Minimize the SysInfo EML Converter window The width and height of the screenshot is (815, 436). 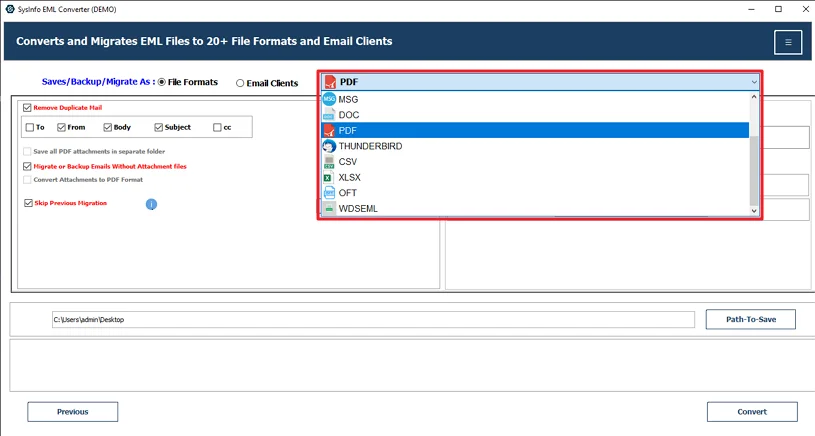pyautogui.click(x=752, y=9)
